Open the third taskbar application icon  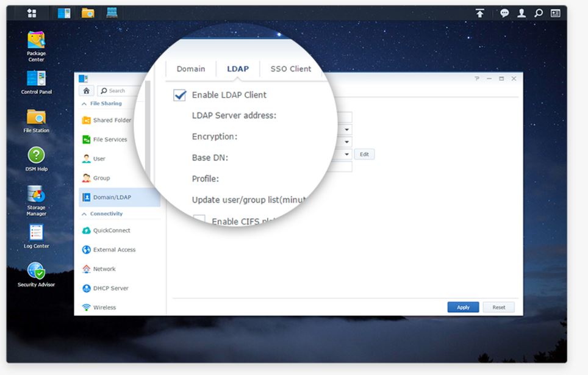click(112, 13)
